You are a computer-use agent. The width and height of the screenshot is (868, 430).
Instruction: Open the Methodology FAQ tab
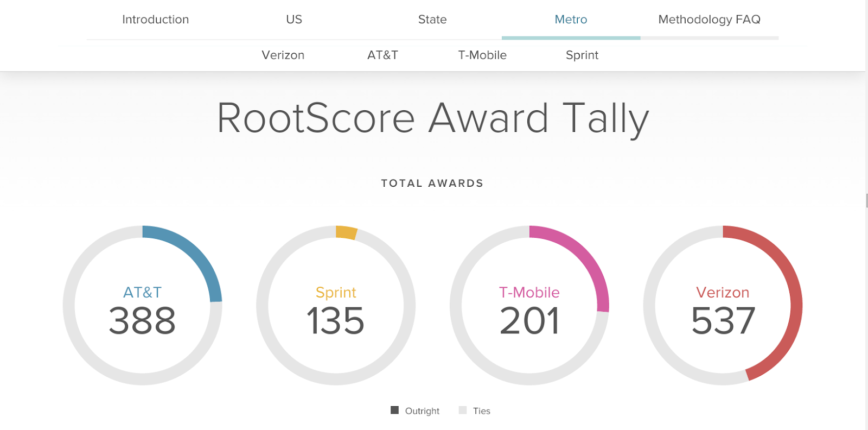(x=709, y=20)
